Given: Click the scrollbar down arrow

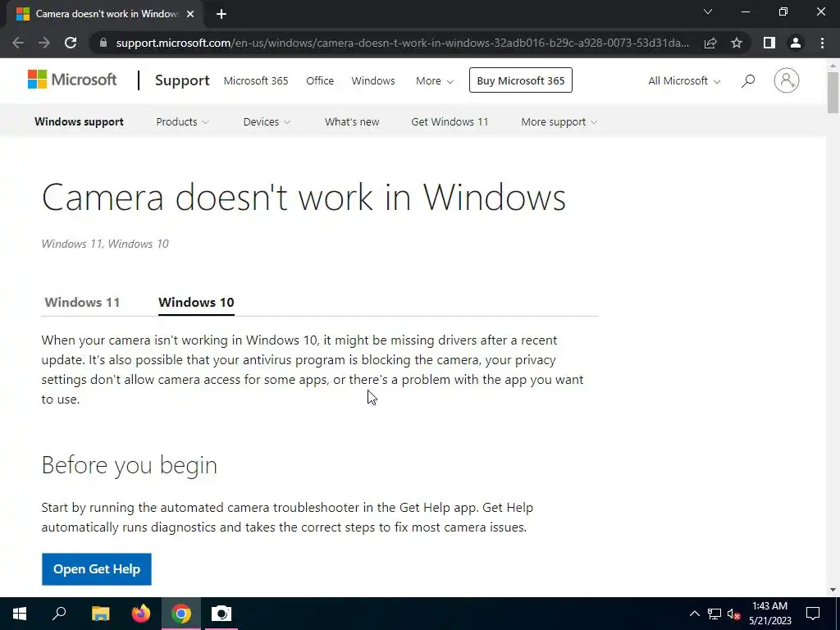Looking at the screenshot, I should [x=833, y=591].
